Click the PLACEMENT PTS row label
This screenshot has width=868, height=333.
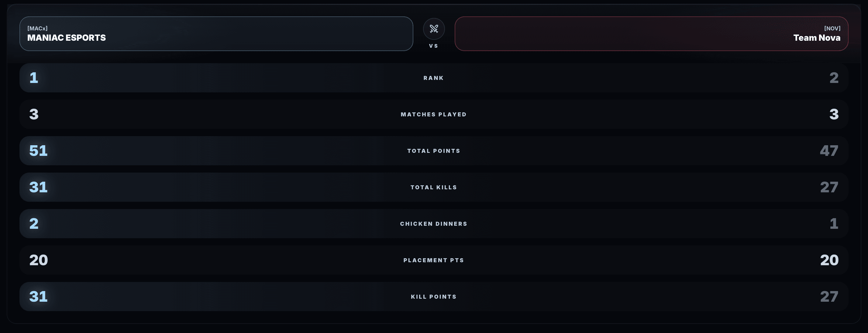tap(434, 260)
